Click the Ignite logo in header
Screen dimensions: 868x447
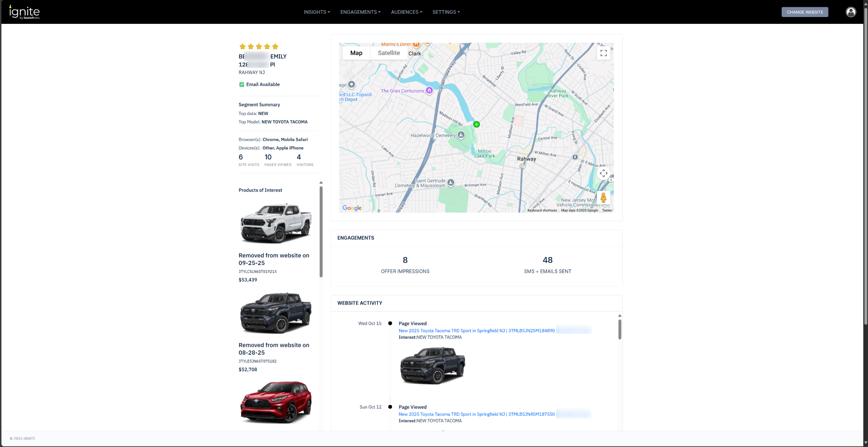tap(24, 12)
